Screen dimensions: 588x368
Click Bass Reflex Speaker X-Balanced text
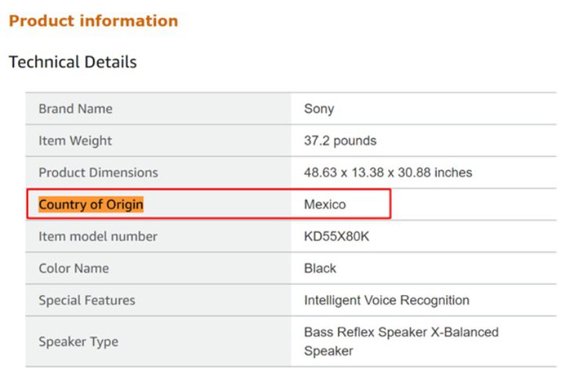pyautogui.click(x=401, y=332)
